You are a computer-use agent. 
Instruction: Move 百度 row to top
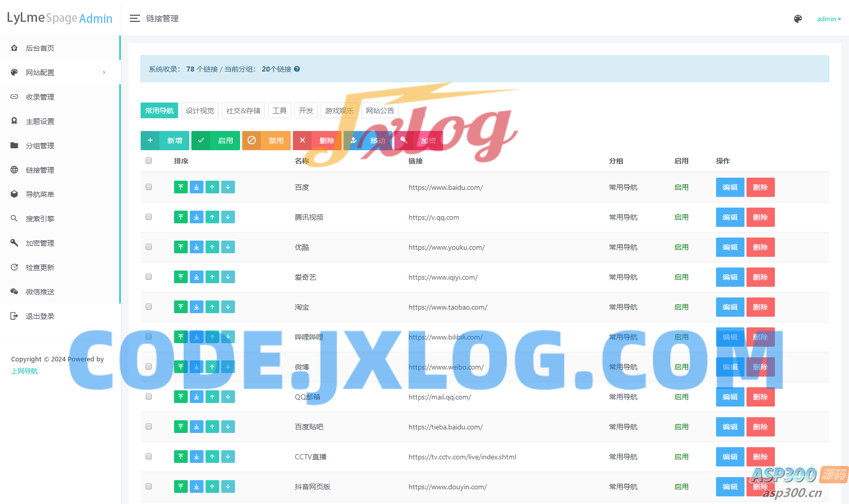[x=181, y=187]
